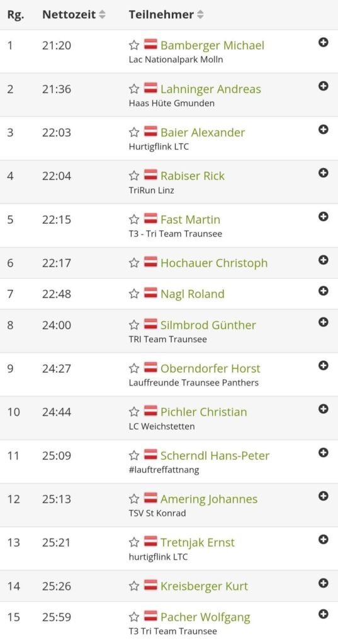Click the star icon beside Tretnjak Ernst
Image resolution: width=338 pixels, height=644 pixels.
coord(134,543)
